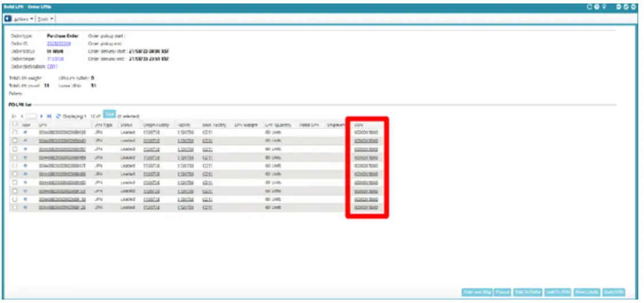Select the checkbox of the first LPN row
The width and height of the screenshot is (644, 303).
(15, 133)
